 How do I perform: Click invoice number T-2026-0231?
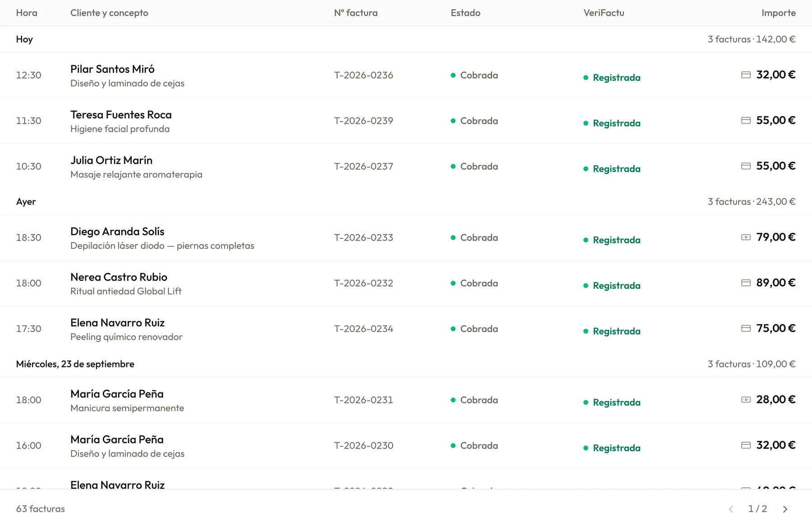tap(364, 400)
